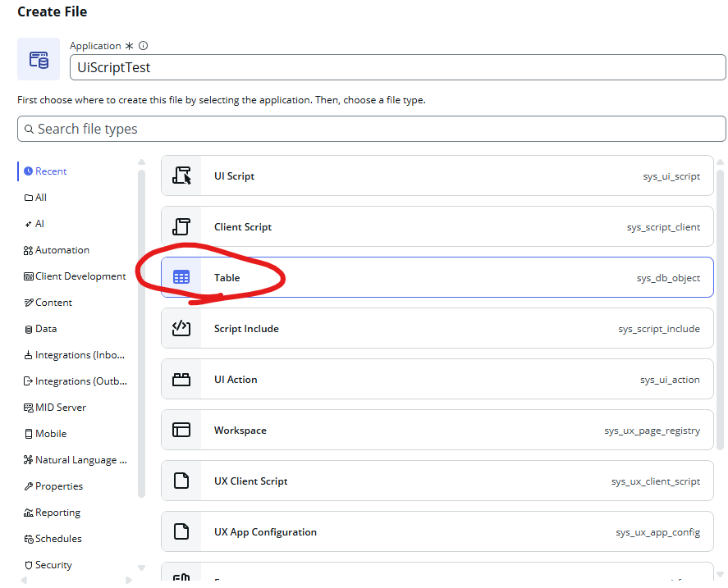Choose UX Client Script file type
This screenshot has height=588, width=728.
pos(437,481)
